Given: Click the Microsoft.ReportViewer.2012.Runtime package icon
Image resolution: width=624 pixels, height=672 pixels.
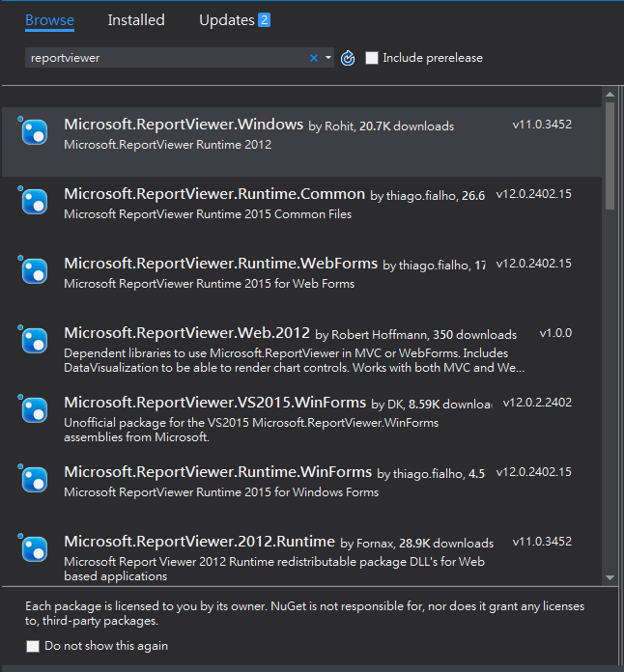Looking at the screenshot, I should [x=35, y=549].
